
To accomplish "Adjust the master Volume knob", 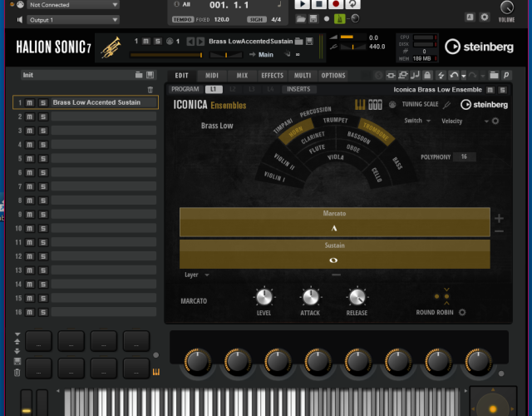I will 506,7.
